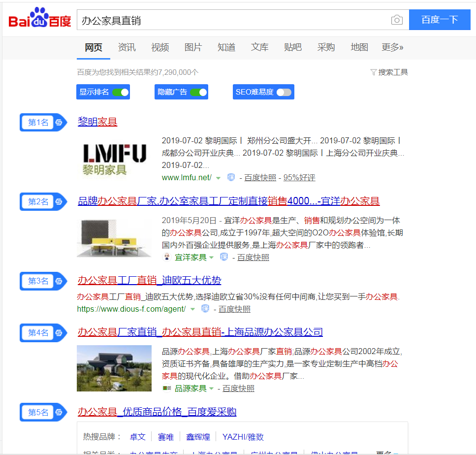This screenshot has height=455, width=476.
Task: Open the LMFU 黎明家具 logo thumbnail
Action: (x=114, y=159)
